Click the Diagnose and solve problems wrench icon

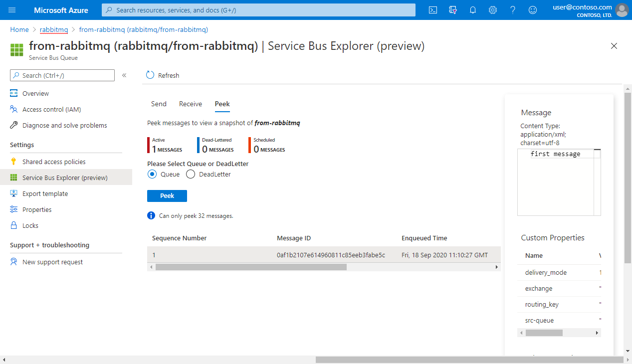pos(14,125)
